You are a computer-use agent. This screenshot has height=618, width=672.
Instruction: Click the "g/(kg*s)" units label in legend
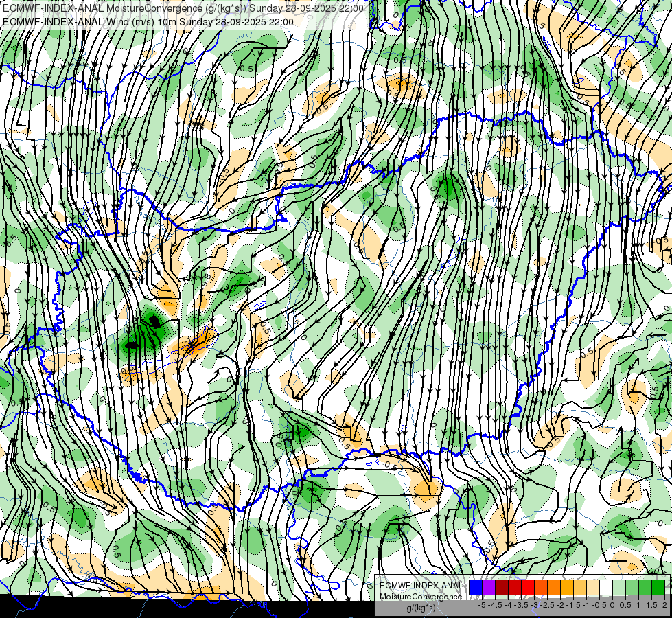pyautogui.click(x=421, y=608)
